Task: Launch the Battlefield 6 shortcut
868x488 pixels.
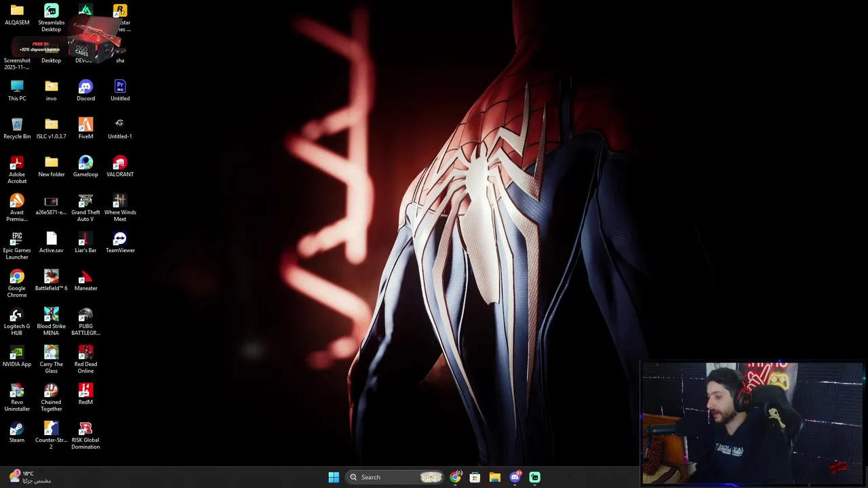Action: 52,281
